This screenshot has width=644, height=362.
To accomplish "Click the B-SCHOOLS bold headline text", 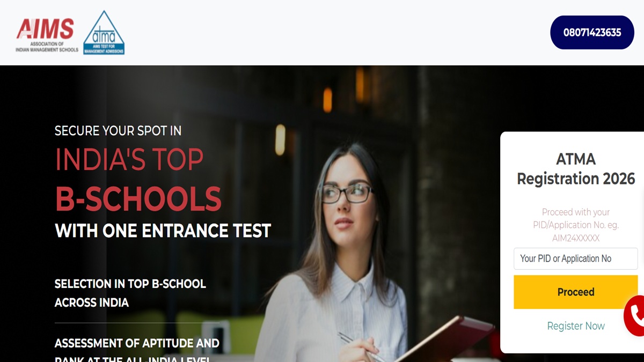I will coord(138,199).
